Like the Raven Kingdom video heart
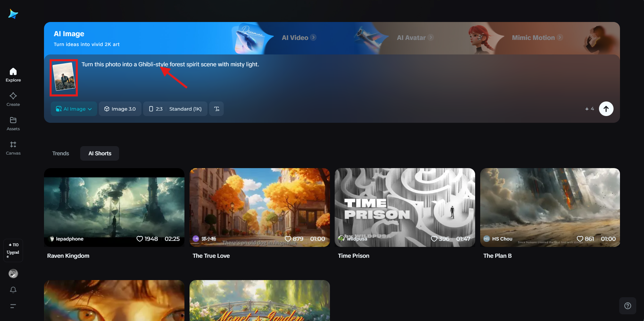The width and height of the screenshot is (644, 321). [139, 239]
